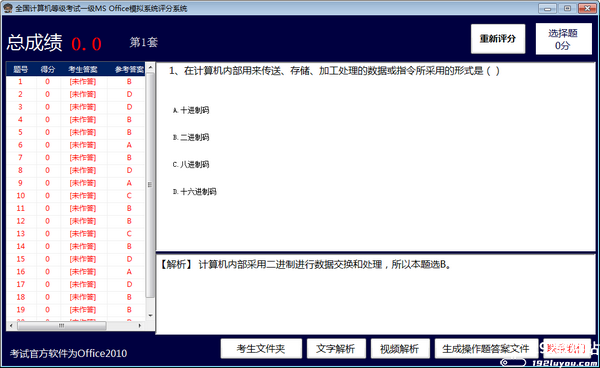Viewport: 600px width, 368px height.
Task: Choose option A 十进制码
Action: click(x=191, y=111)
